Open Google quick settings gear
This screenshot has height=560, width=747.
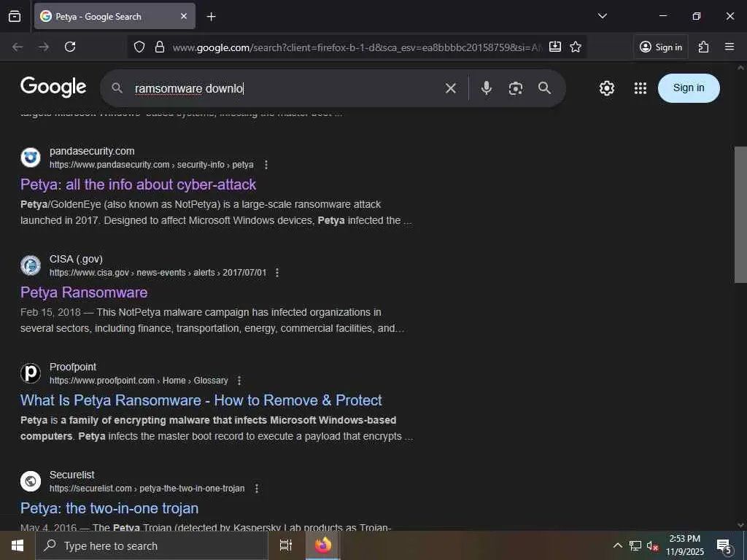(x=606, y=88)
